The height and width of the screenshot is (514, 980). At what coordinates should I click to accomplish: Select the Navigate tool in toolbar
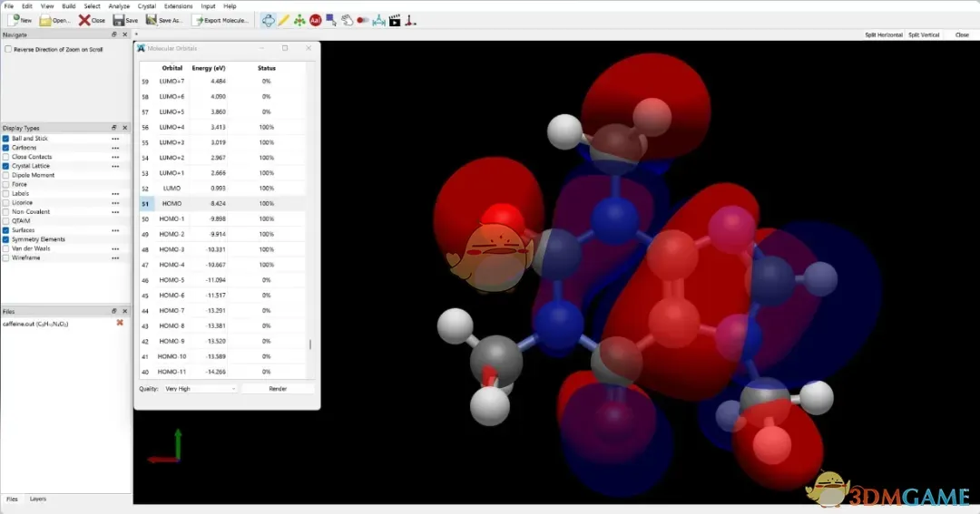[269, 20]
